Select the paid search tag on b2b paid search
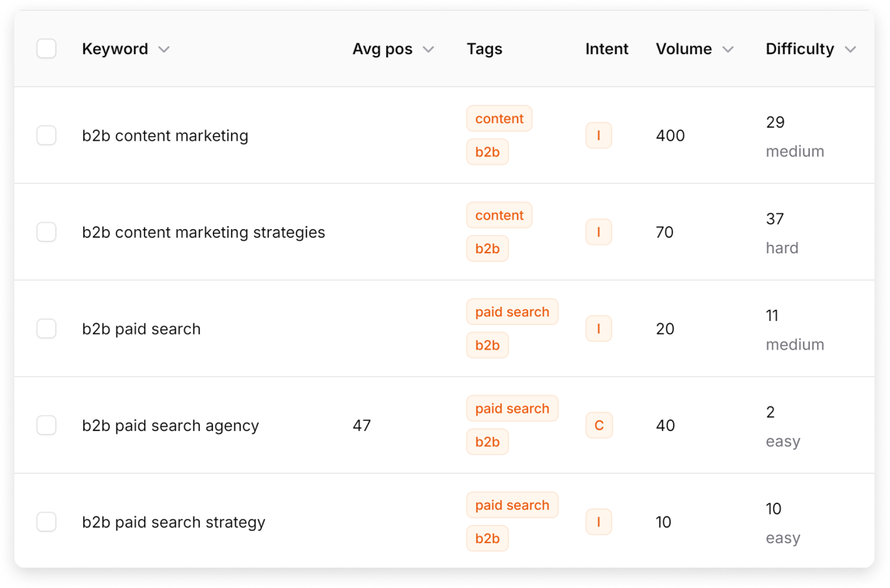Viewport: 890px width, 588px height. [x=512, y=312]
